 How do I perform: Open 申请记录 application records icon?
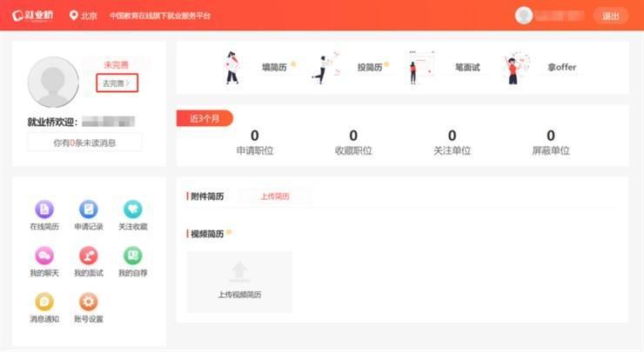[x=88, y=209]
